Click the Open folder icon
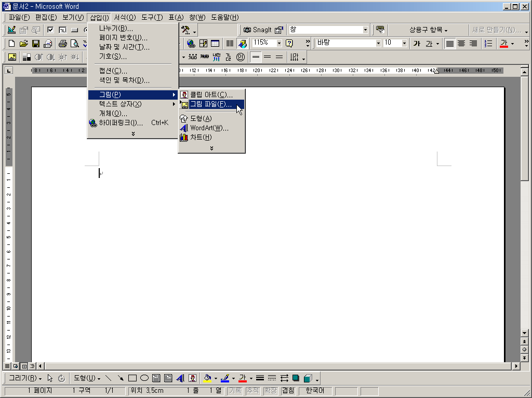This screenshot has width=532, height=398. (x=23, y=44)
